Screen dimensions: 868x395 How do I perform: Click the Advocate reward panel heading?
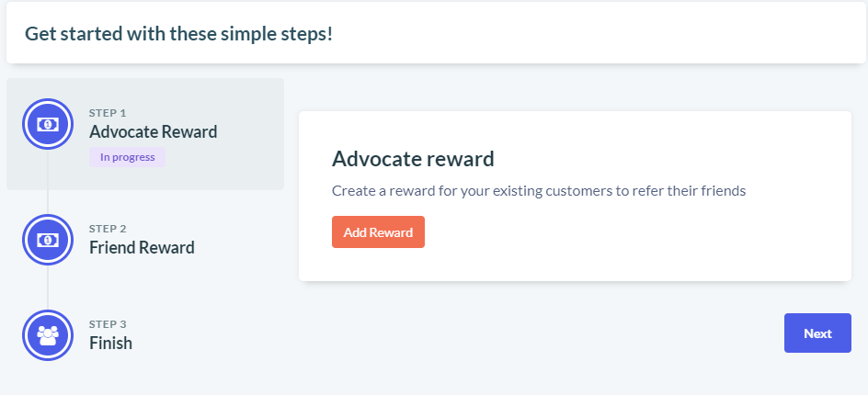pyautogui.click(x=413, y=159)
